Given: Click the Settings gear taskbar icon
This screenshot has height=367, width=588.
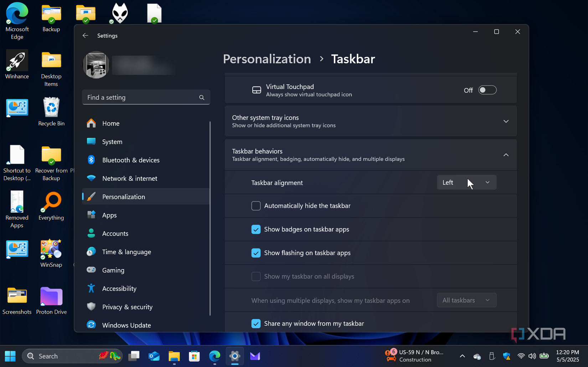Looking at the screenshot, I should (235, 356).
